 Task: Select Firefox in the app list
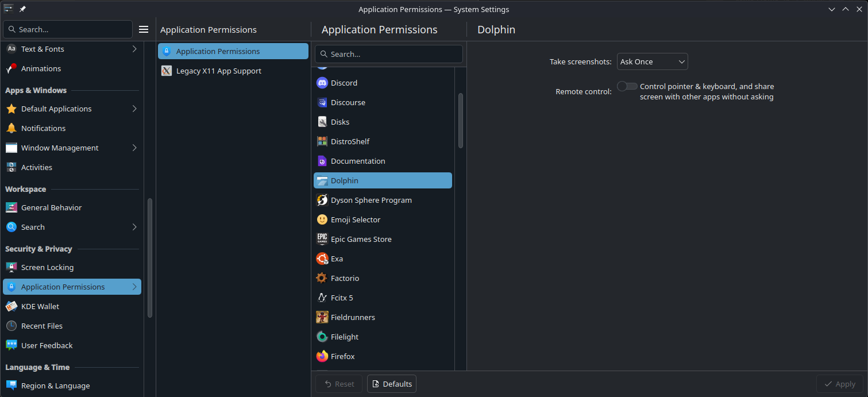pyautogui.click(x=383, y=356)
